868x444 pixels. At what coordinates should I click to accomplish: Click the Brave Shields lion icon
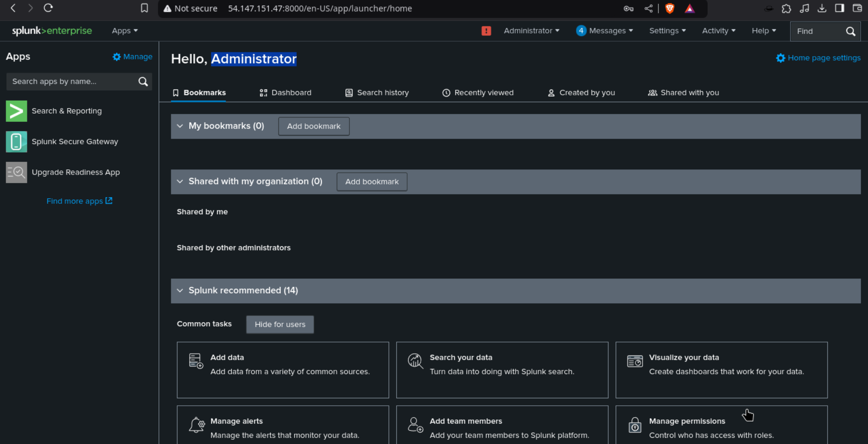click(669, 8)
